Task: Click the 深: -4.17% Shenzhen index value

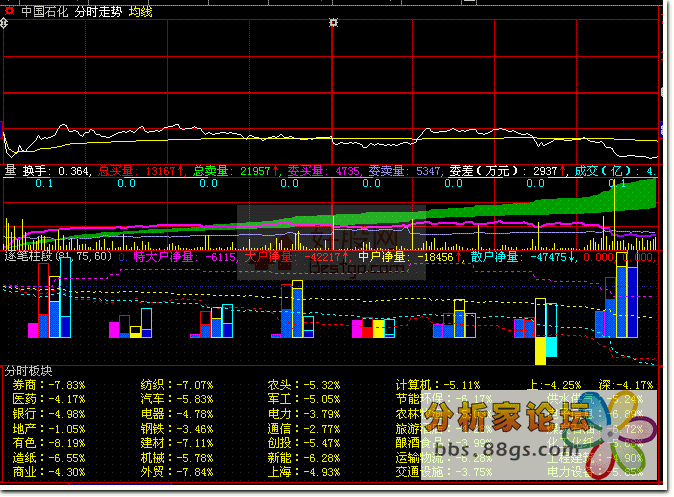Action: click(x=626, y=385)
